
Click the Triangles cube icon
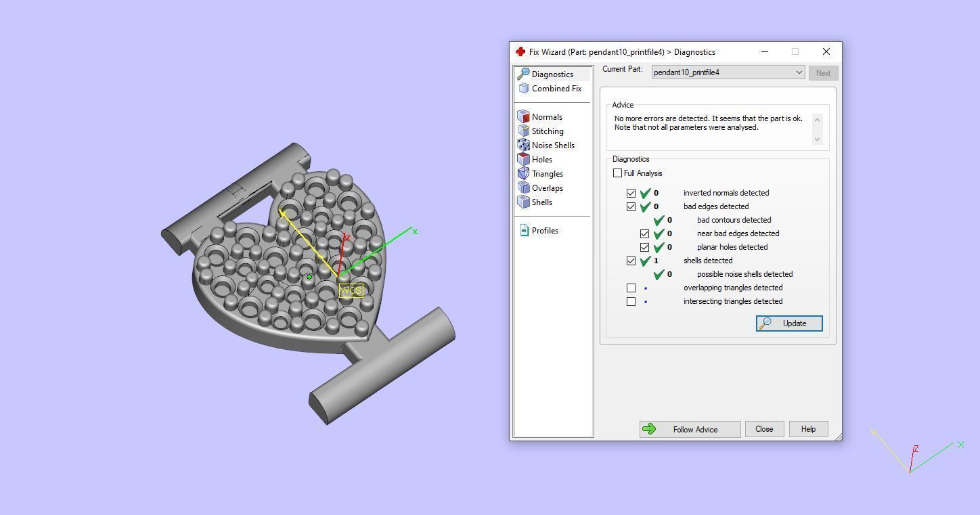(523, 174)
